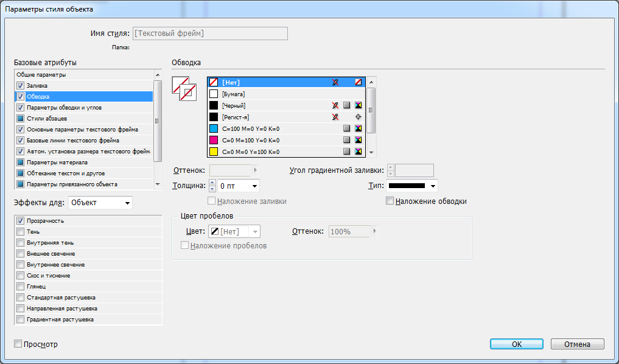619x364 pixels.
Task: Open the stroke Тип dropdown
Action: coord(412,186)
